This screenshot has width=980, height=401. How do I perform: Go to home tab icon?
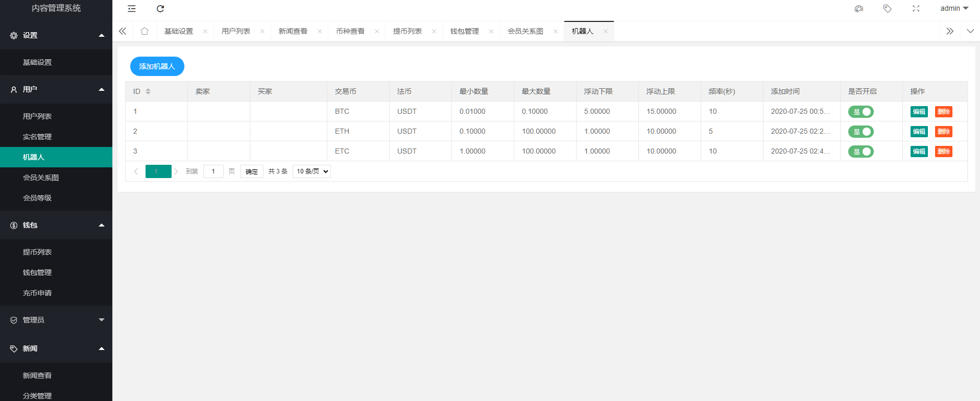(x=145, y=31)
